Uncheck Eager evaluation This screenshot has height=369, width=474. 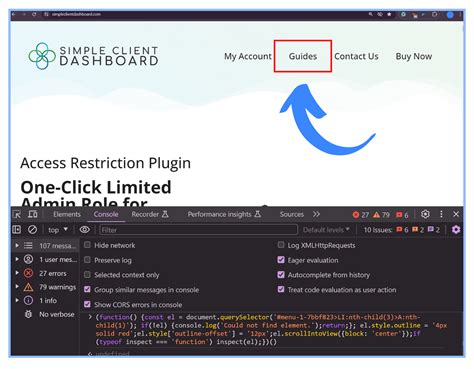coord(281,260)
